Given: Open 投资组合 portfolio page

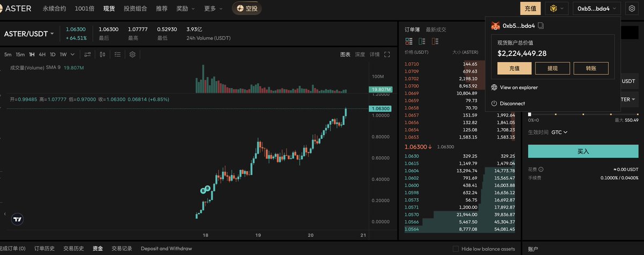Looking at the screenshot, I should [135, 9].
